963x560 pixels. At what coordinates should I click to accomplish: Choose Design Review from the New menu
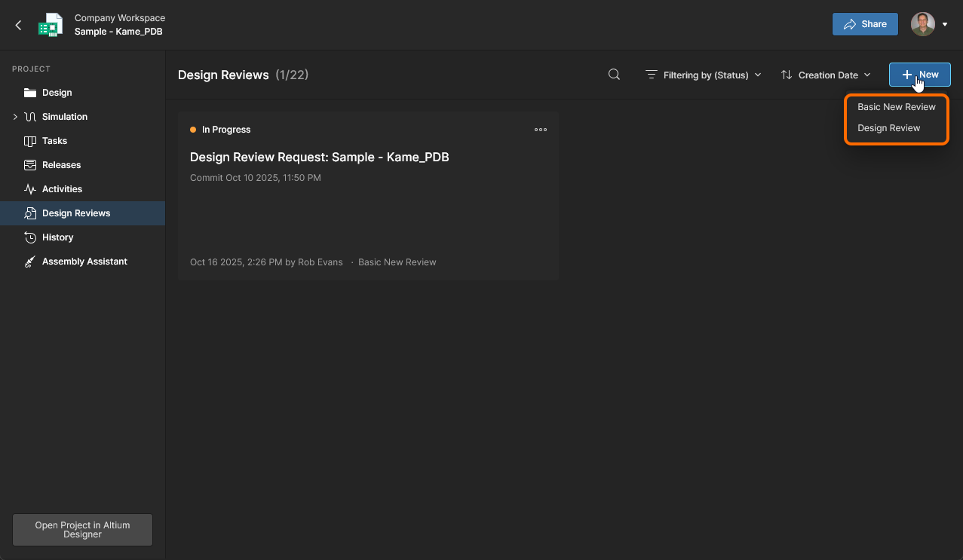coord(888,127)
